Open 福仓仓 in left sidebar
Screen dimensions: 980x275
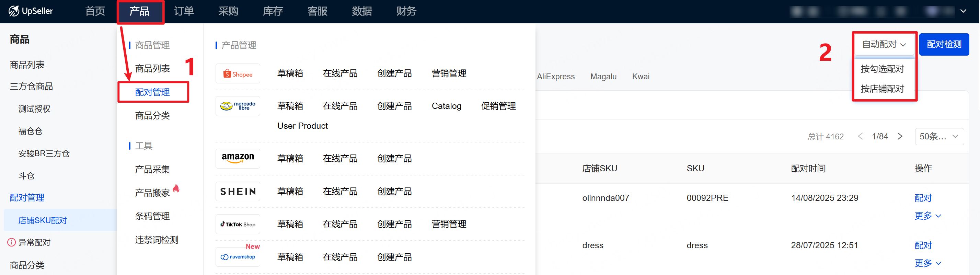[31, 131]
